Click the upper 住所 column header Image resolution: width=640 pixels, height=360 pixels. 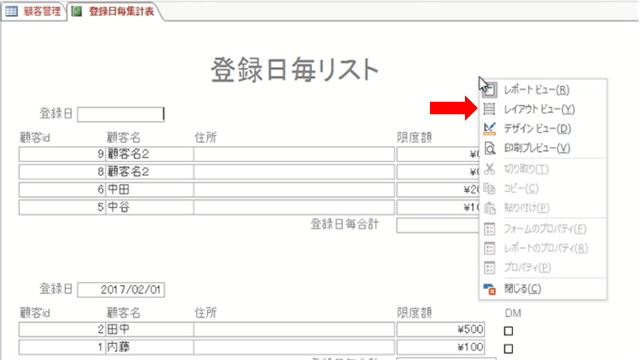coord(205,138)
